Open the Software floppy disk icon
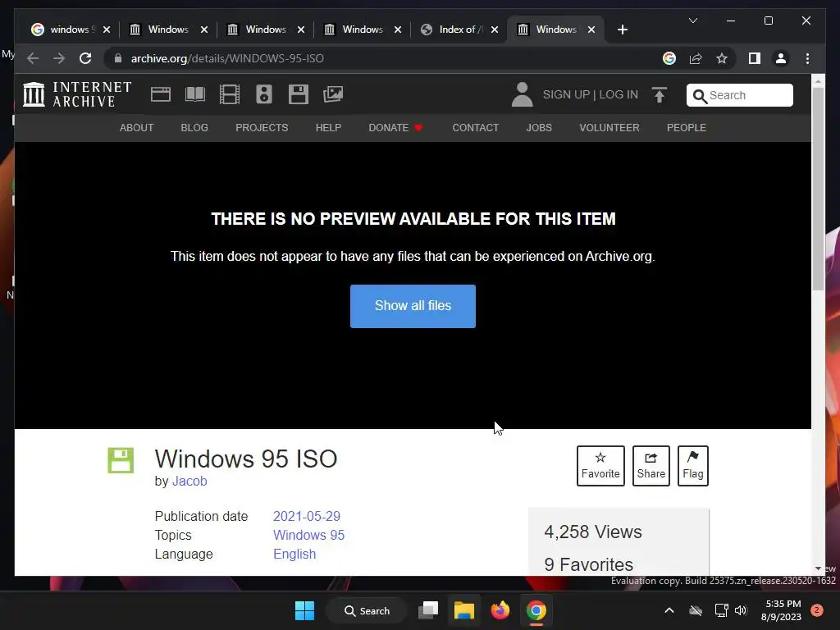 pyautogui.click(x=299, y=94)
